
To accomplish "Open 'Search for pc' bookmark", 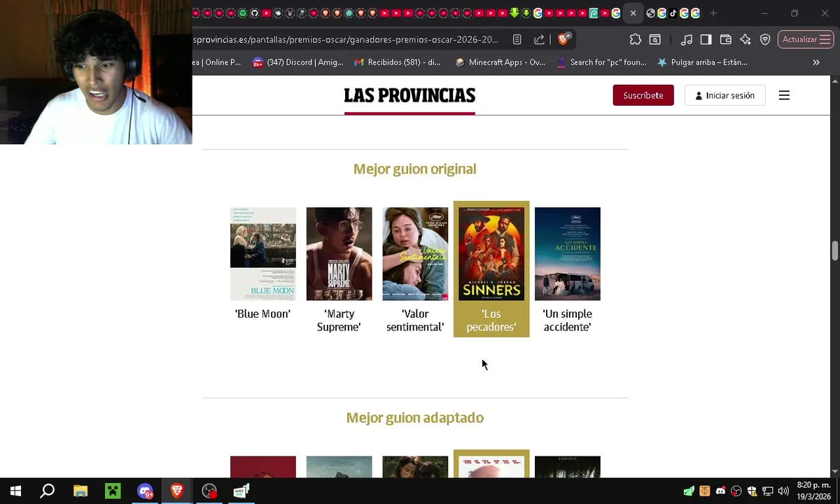I will pos(601,62).
